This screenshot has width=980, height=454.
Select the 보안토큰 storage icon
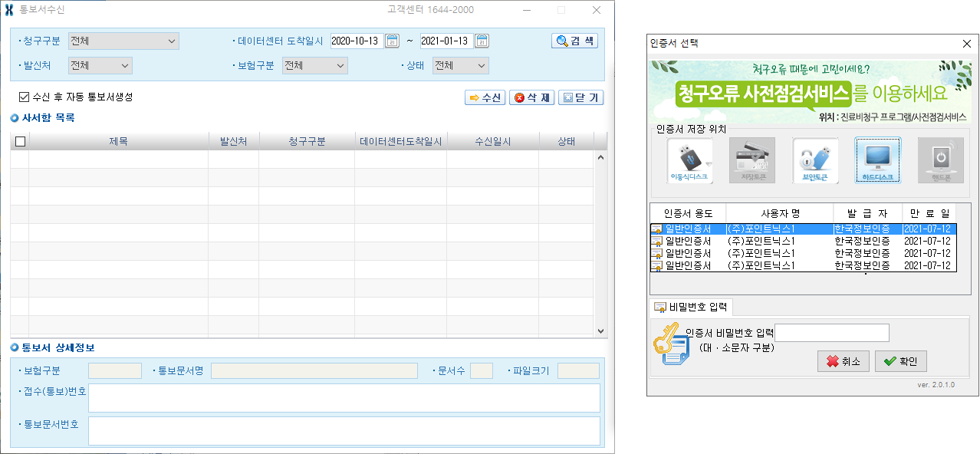815,160
